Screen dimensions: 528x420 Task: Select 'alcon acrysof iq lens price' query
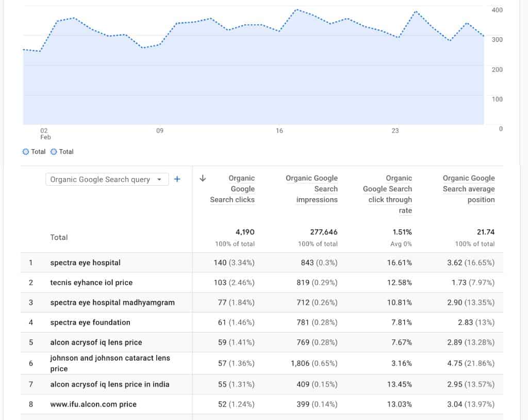pos(96,342)
